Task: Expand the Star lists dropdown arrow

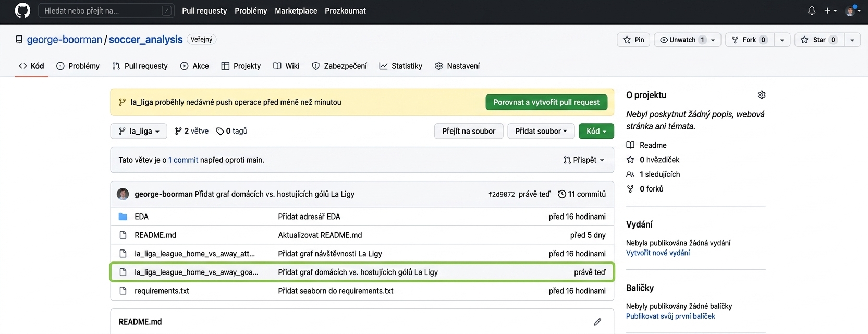Action: [x=852, y=40]
